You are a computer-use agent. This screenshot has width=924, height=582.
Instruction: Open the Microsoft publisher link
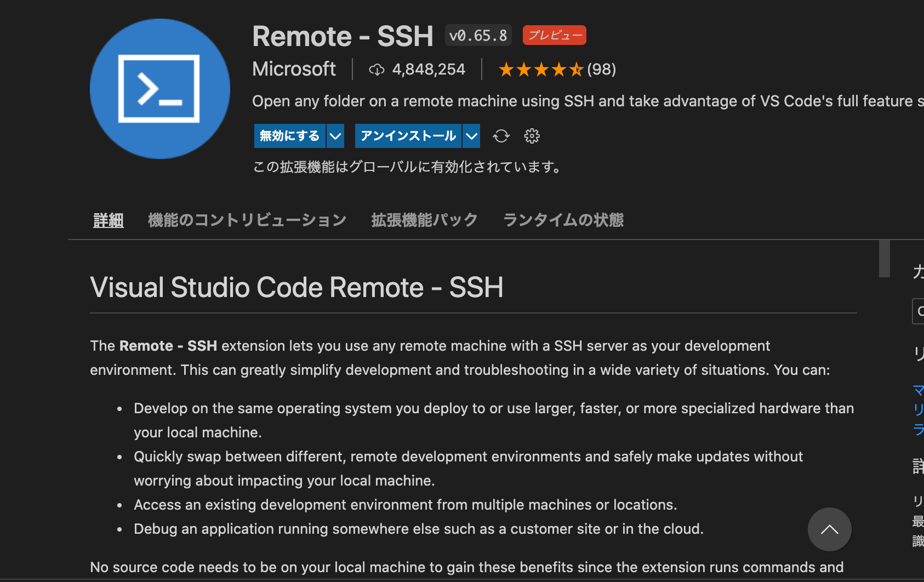click(x=294, y=69)
